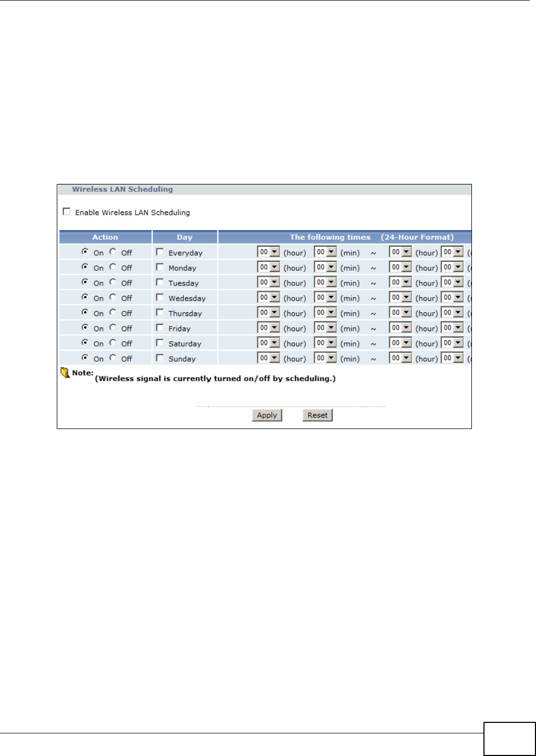Viewport: 536px width, 756px height.
Task: Expand Saturday start minute dropdown
Action: click(325, 343)
